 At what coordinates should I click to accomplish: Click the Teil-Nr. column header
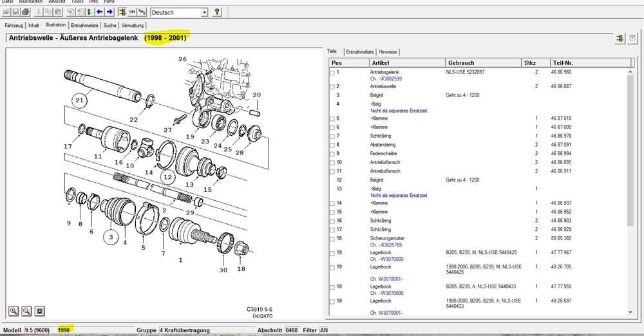pos(591,63)
